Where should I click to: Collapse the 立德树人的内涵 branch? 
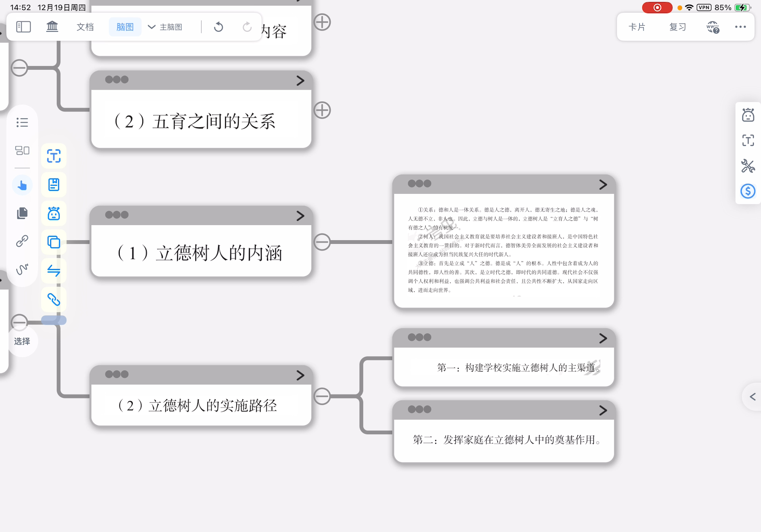322,242
